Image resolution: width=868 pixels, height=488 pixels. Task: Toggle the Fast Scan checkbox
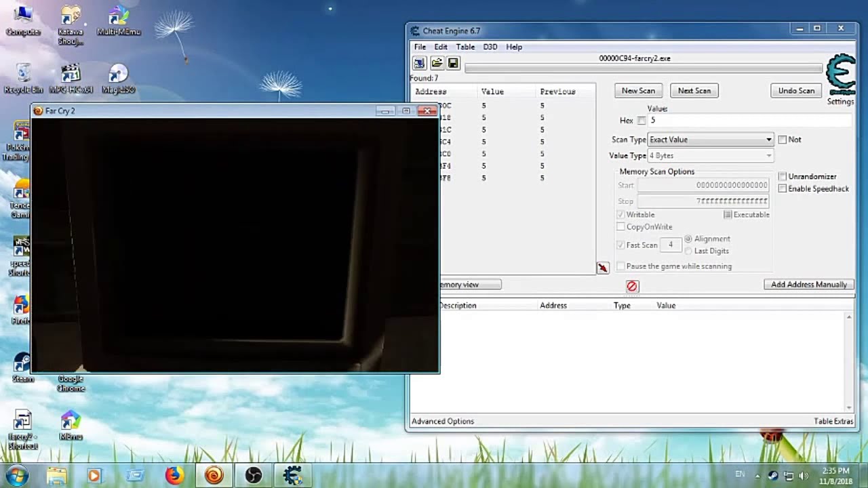620,245
